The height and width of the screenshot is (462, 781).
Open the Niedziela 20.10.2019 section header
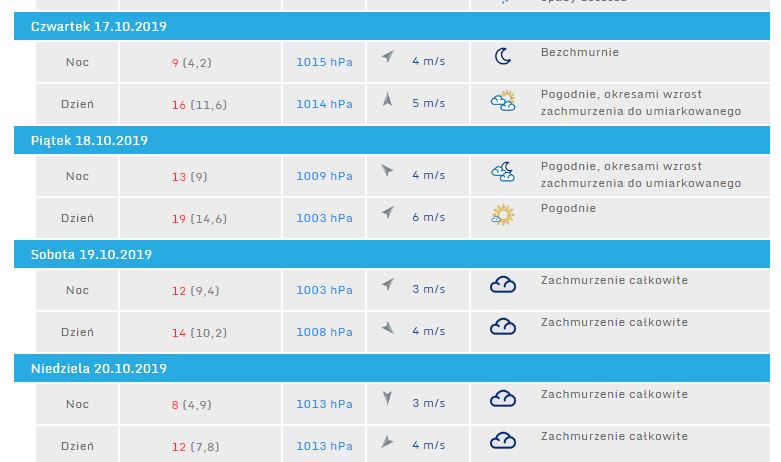98,368
